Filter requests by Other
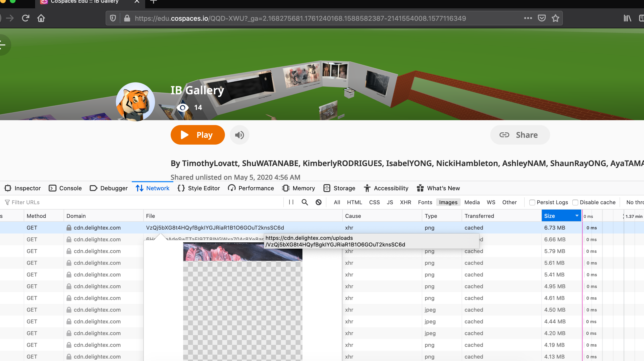The width and height of the screenshot is (644, 361). point(509,202)
